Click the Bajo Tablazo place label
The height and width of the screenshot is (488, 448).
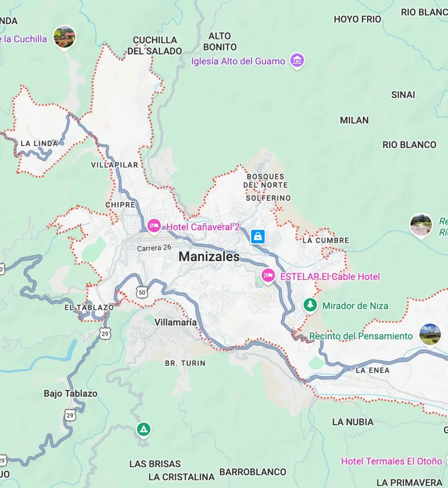pyautogui.click(x=71, y=394)
